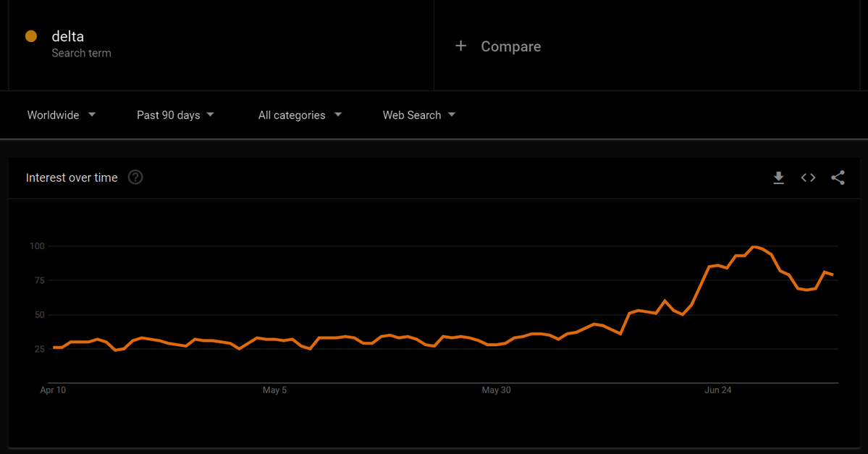This screenshot has width=868, height=454.
Task: Open the embed code icon
Action: point(808,177)
